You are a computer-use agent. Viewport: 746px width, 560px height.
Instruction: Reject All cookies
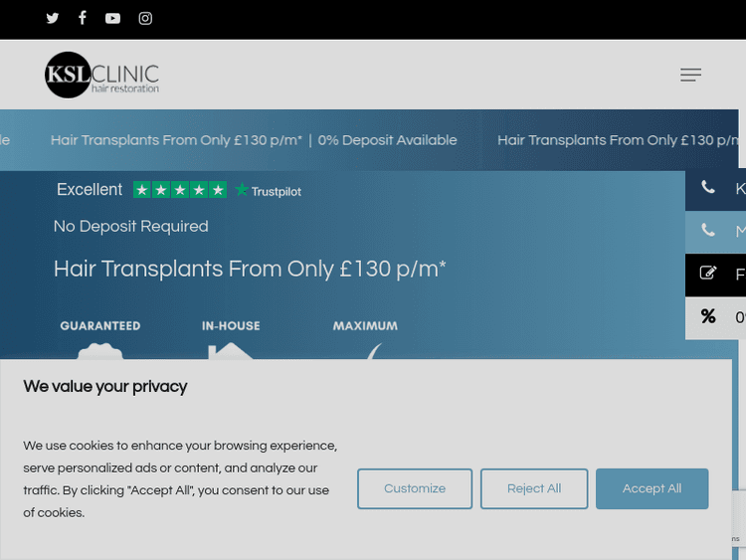point(534,488)
